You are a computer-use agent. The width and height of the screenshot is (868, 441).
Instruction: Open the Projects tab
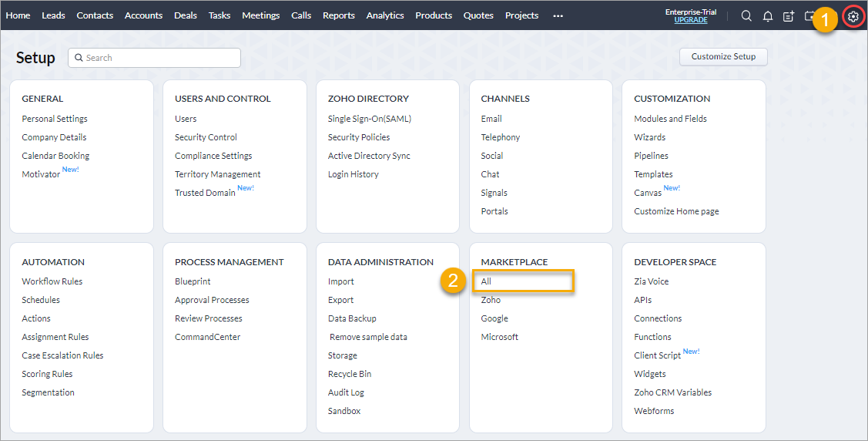(x=521, y=15)
